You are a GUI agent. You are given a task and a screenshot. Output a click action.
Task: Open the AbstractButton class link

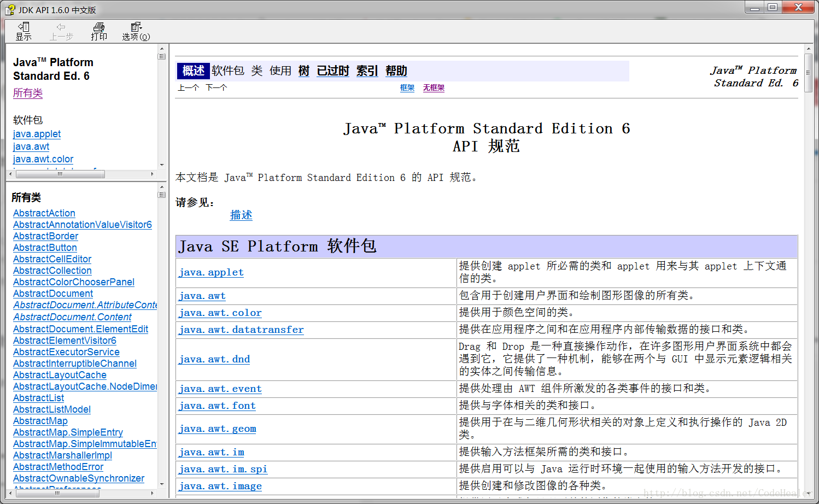[45, 248]
